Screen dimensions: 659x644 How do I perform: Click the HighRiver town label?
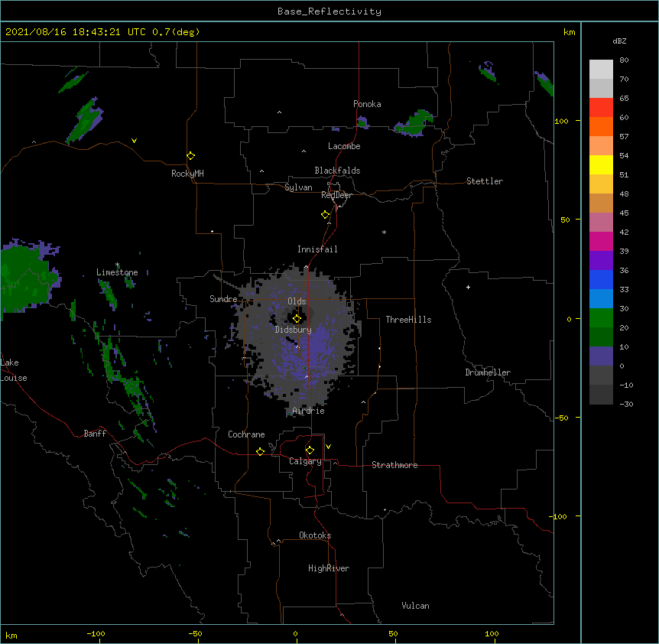point(329,568)
